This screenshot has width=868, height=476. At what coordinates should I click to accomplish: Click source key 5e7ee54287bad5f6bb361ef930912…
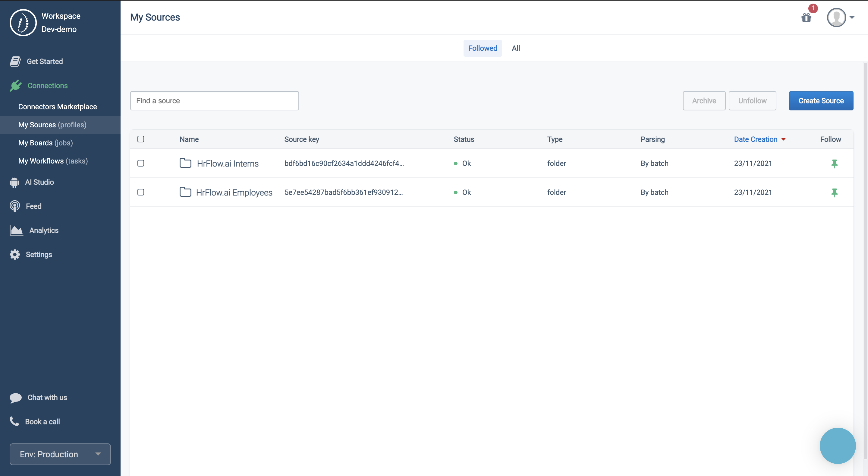tap(343, 192)
